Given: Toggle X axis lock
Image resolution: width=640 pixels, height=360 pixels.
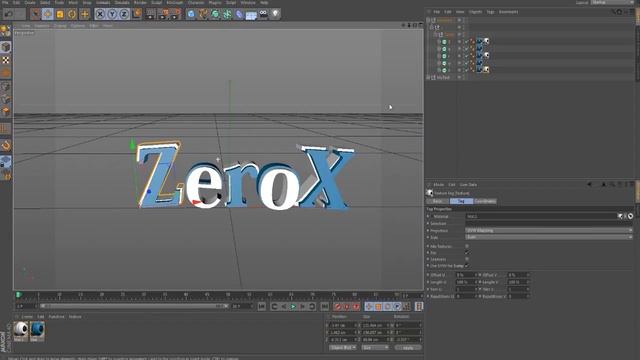Looking at the screenshot, I should click(x=100, y=14).
